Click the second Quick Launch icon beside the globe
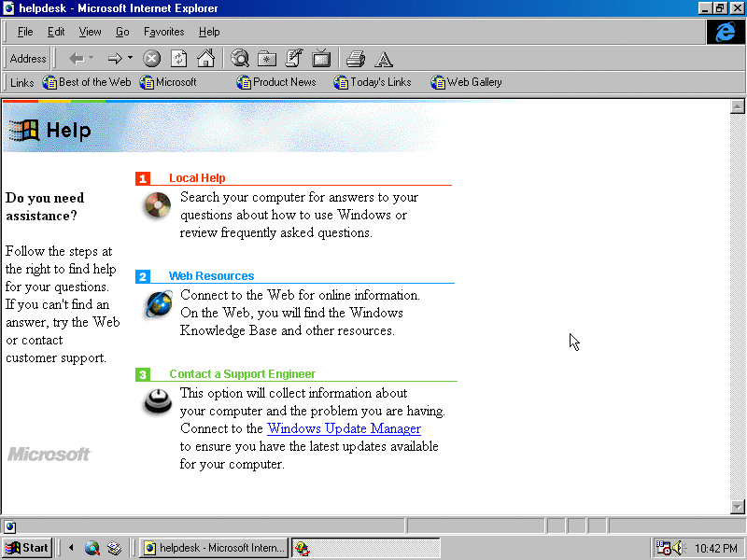Screen dimensions: 747x560 [x=114, y=548]
